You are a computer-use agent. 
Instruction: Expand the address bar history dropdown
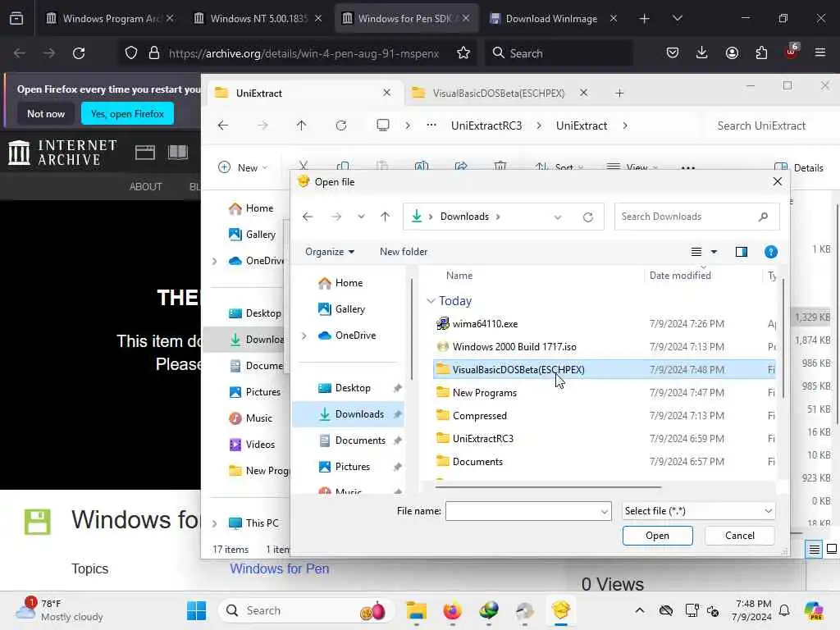click(558, 217)
